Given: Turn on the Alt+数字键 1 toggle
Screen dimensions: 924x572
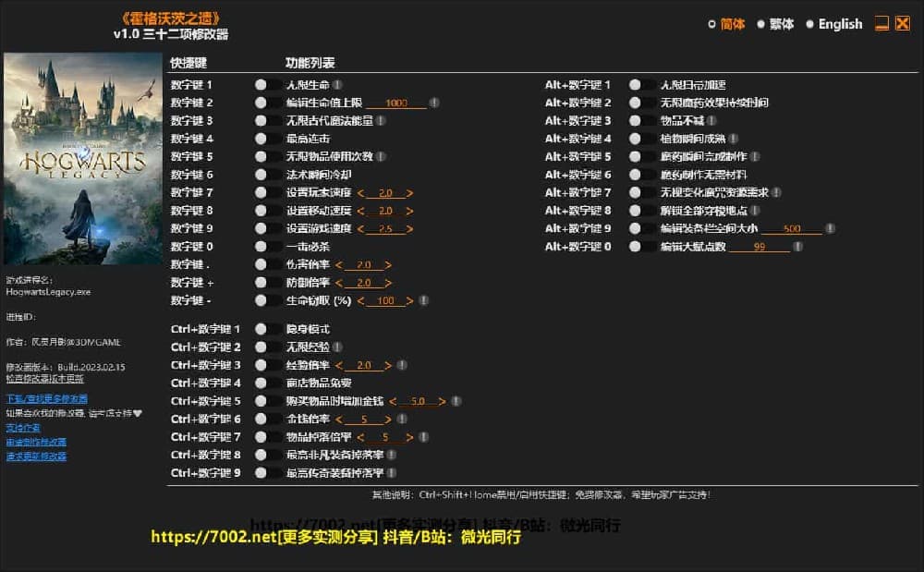Looking at the screenshot, I should tap(641, 85).
